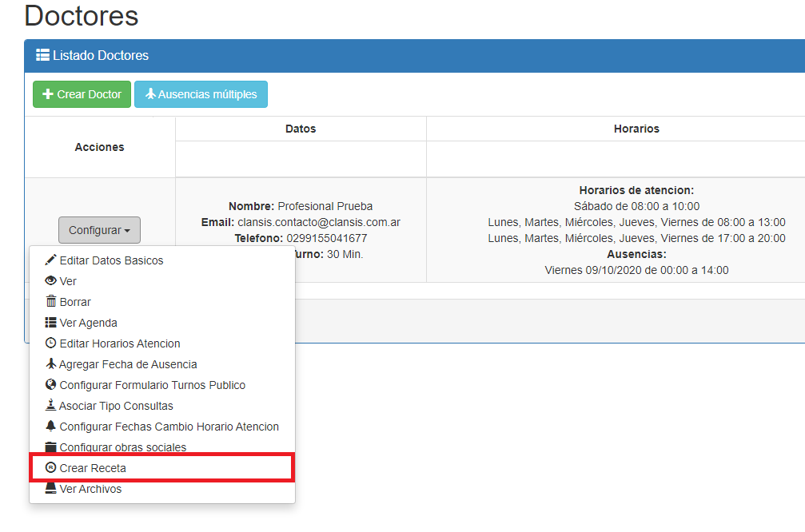Click the registered icon beside Crear Receta

pos(51,468)
